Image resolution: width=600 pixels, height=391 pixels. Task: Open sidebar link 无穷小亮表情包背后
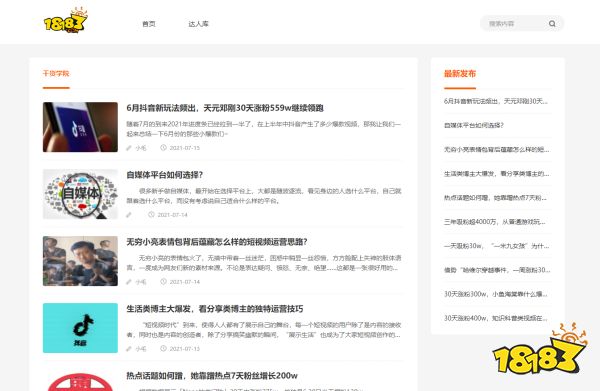pos(496,149)
